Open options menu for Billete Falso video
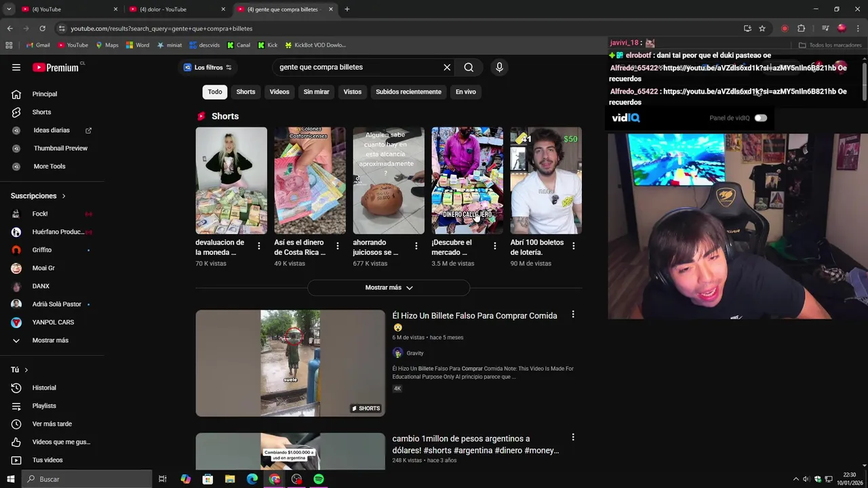Viewport: 868px width, 488px height. click(573, 314)
